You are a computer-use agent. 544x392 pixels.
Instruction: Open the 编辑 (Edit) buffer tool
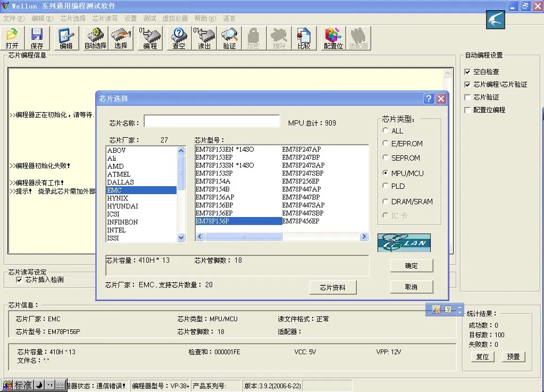point(66,38)
